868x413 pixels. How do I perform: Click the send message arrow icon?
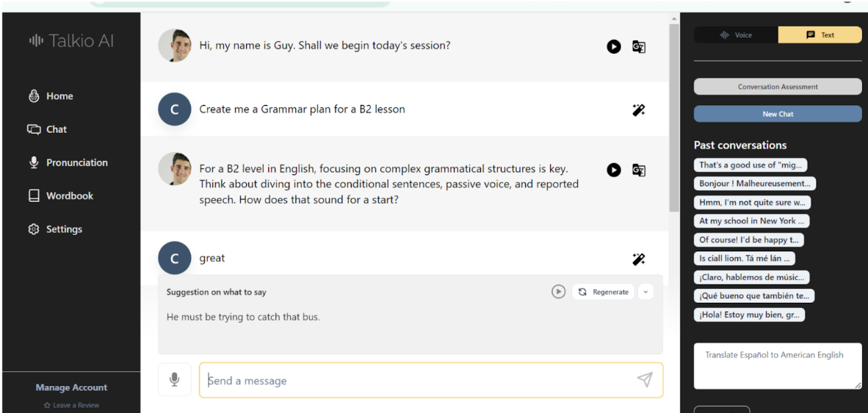[x=645, y=380]
